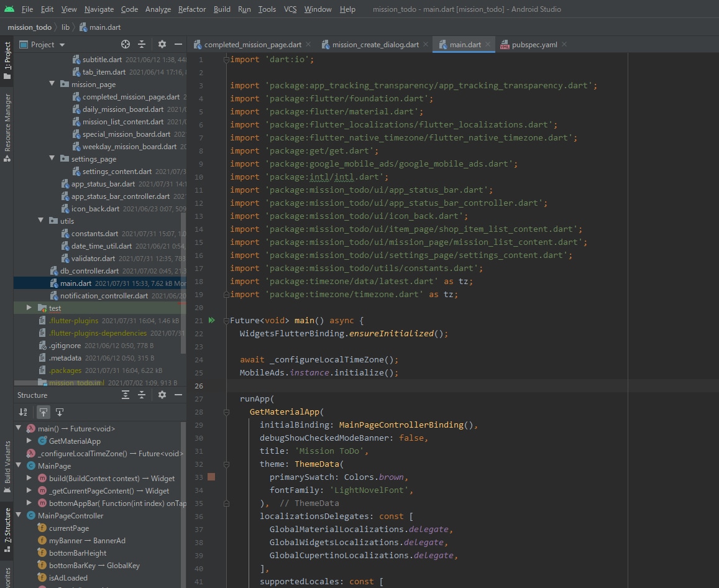Expand the test folder
The width and height of the screenshot is (719, 588).
point(29,308)
